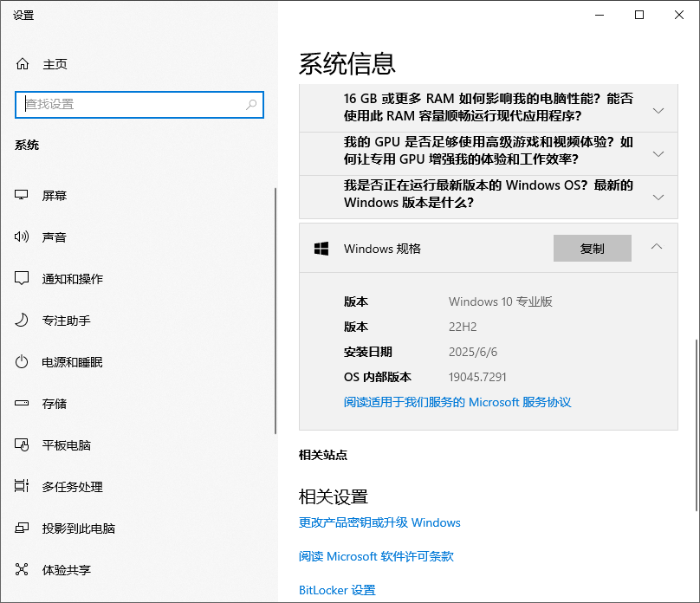The width and height of the screenshot is (700, 603).
Task: Open Microsoft 软件许可条款 link
Action: [376, 556]
